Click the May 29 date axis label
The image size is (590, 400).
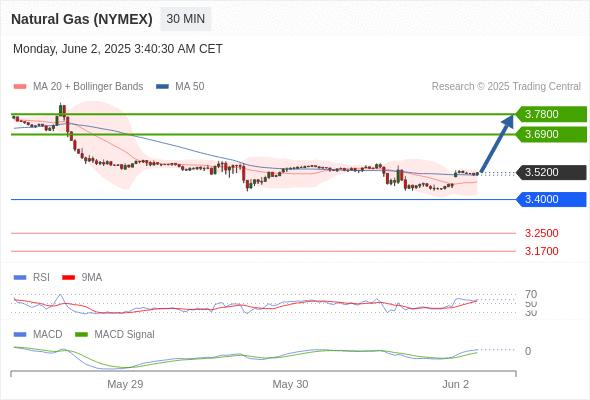click(x=125, y=384)
